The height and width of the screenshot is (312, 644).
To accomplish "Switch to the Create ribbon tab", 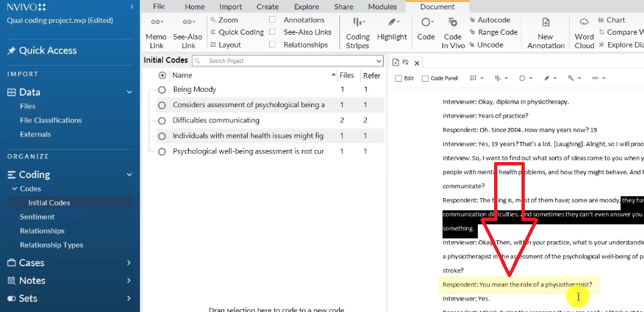I will (x=268, y=7).
